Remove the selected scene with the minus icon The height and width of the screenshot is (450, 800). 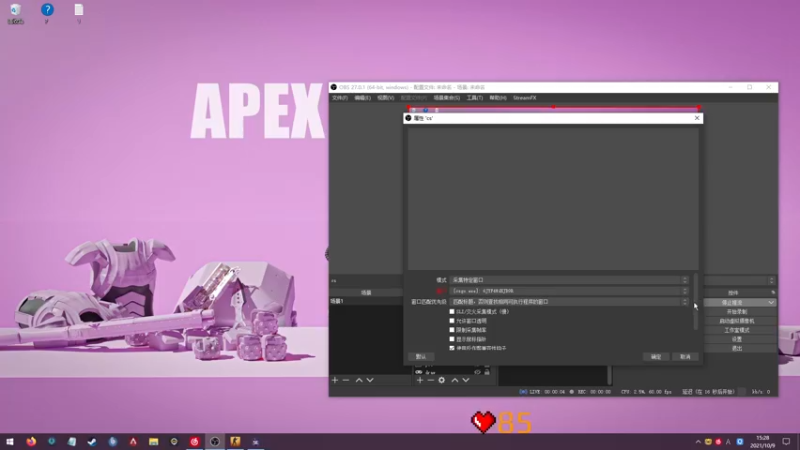point(346,380)
